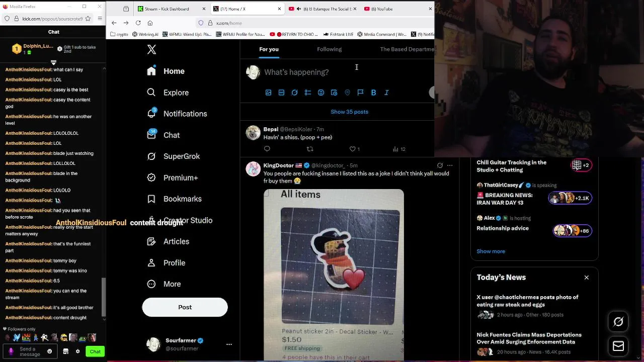Open emoji picker in X composer
This screenshot has width=644, height=362.
[321, 93]
